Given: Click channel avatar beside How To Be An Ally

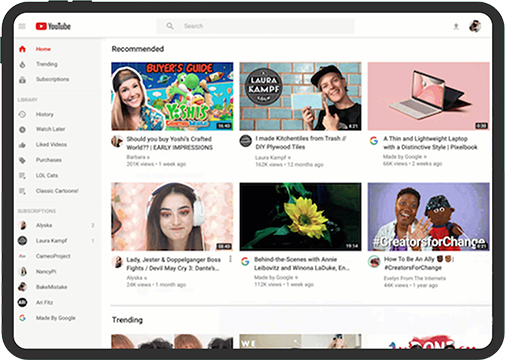Looking at the screenshot, I should 374,262.
